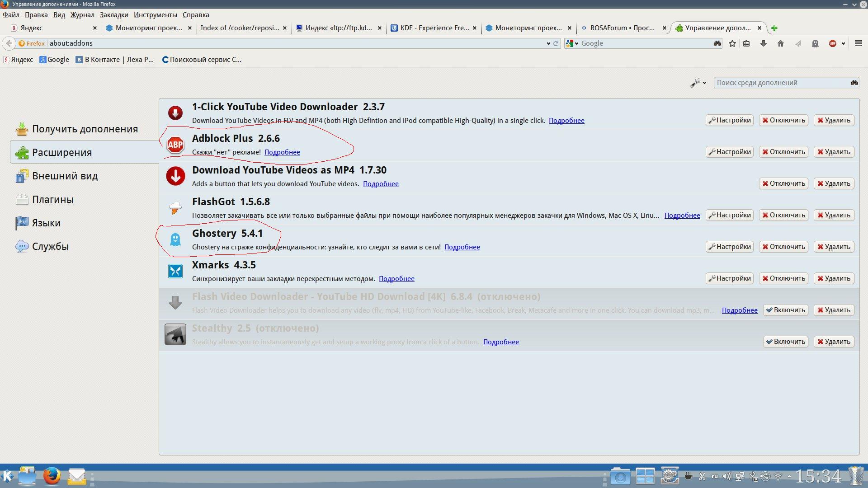Viewport: 868px width, 488px height.
Task: Disable the Adblock Plus extension
Action: pyautogui.click(x=783, y=152)
